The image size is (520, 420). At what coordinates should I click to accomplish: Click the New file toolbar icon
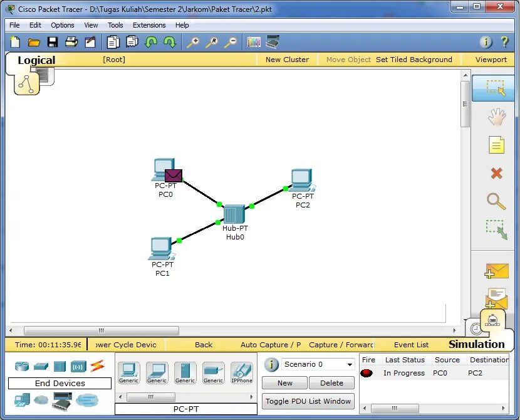pos(15,42)
